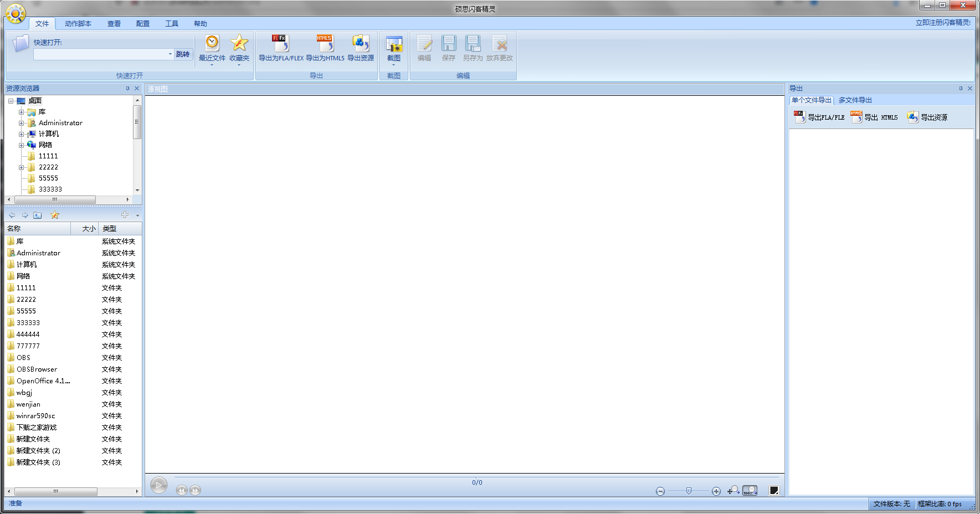Go up one folder in file browser

(38, 215)
